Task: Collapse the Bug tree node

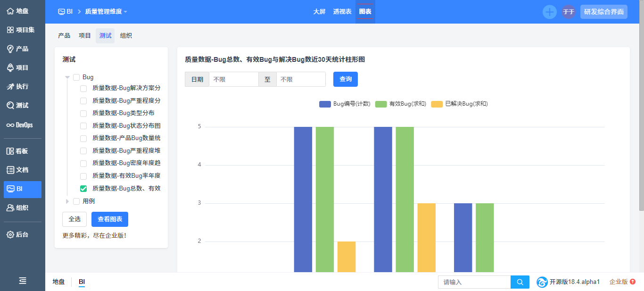Action: click(67, 77)
